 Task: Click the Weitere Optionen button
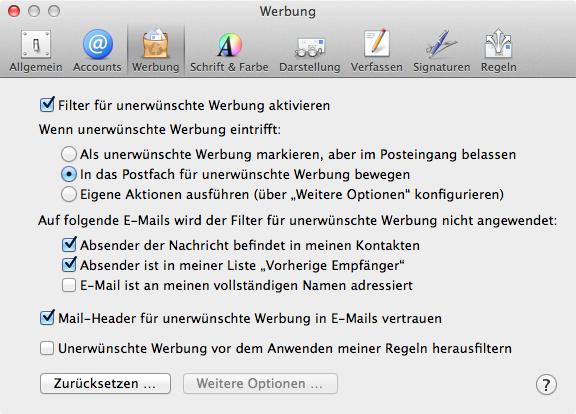tap(260, 384)
